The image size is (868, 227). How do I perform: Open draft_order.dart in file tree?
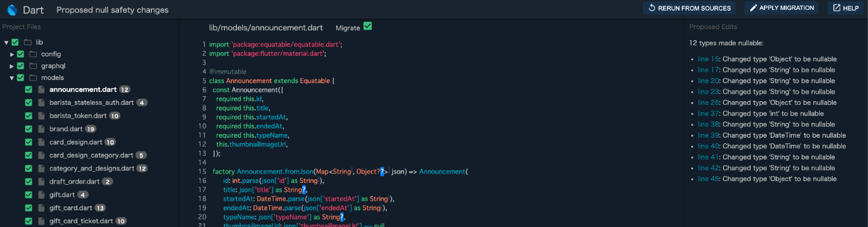74,182
